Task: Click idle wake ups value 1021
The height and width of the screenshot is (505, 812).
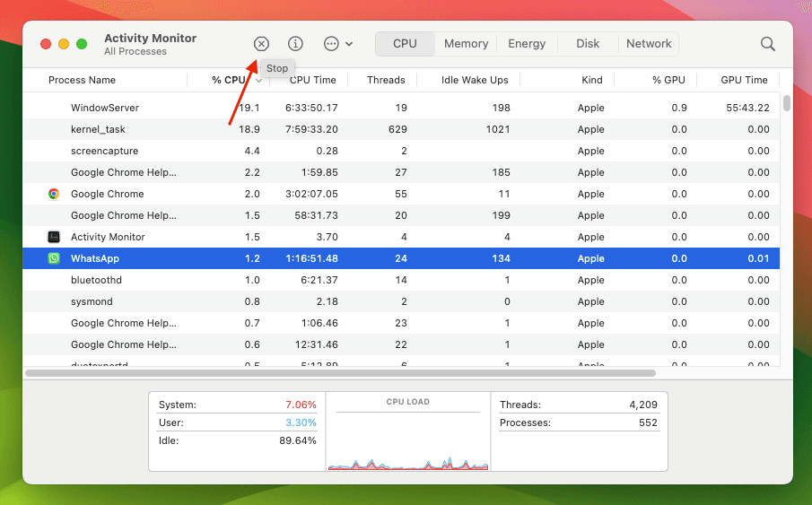Action: tap(498, 129)
